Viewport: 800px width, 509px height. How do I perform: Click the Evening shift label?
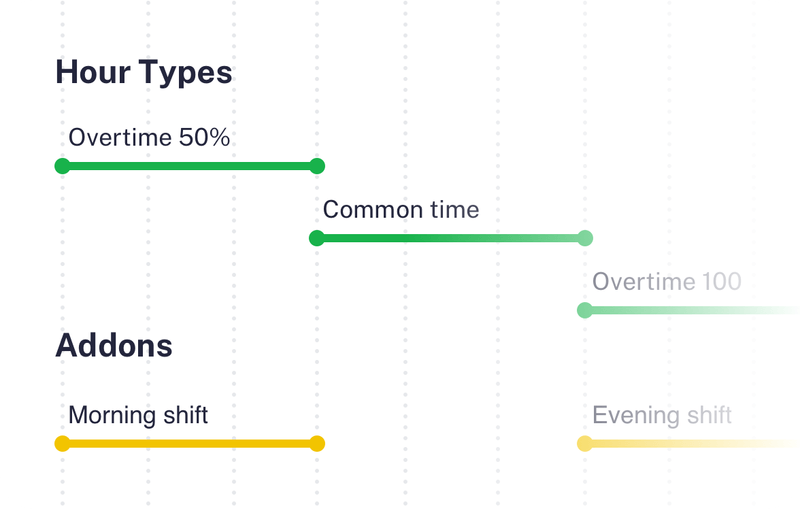coord(661,415)
